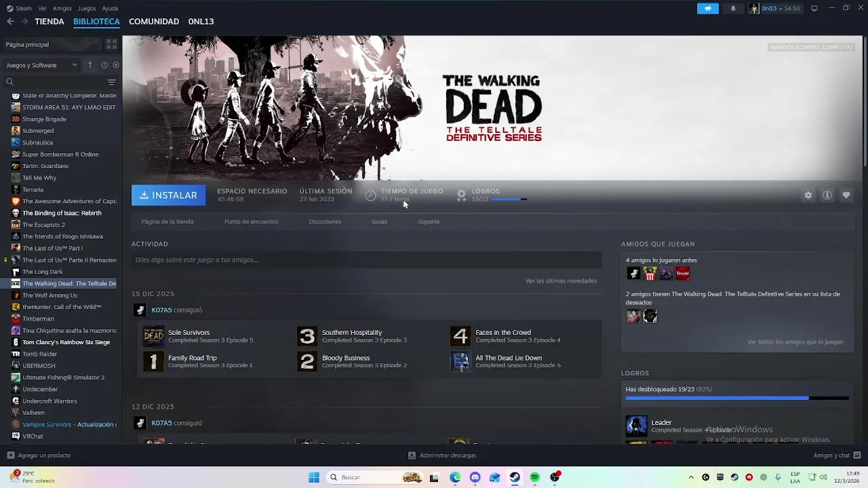The height and width of the screenshot is (488, 868).
Task: Go to the TIENDA tab
Action: point(50,22)
